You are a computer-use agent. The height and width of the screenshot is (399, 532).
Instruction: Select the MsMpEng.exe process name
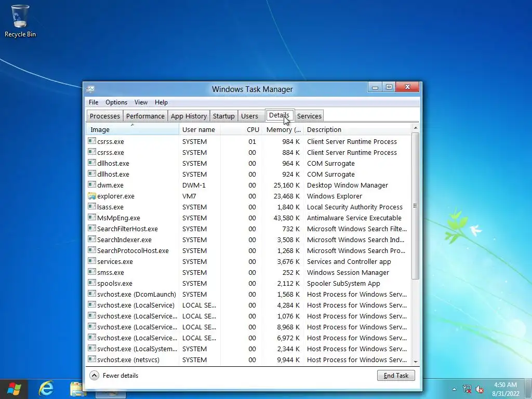pos(118,218)
